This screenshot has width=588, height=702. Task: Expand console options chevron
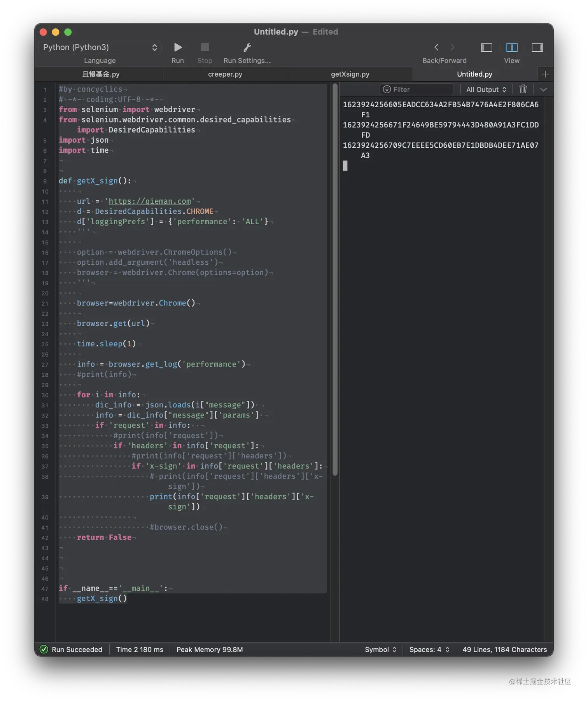coord(543,89)
